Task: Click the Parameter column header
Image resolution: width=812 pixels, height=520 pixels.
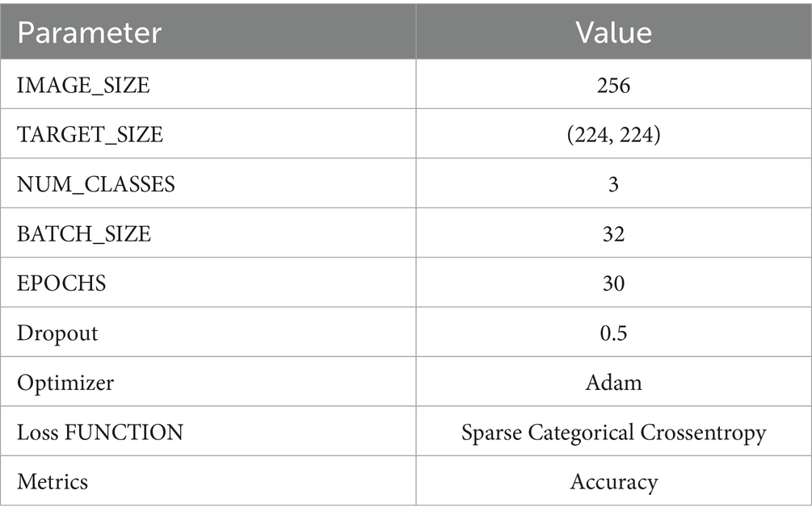Action: tap(89, 32)
